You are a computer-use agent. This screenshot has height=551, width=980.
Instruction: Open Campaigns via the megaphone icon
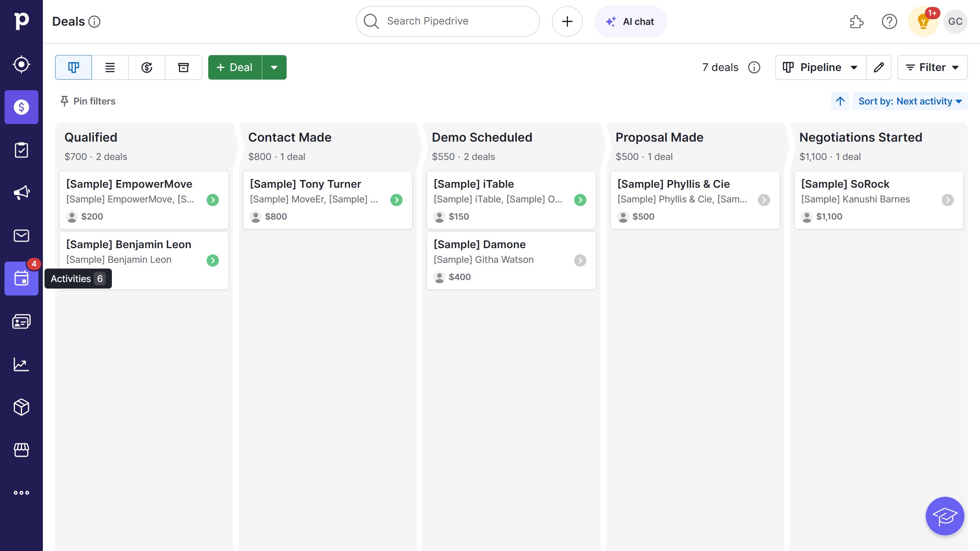coord(21,192)
